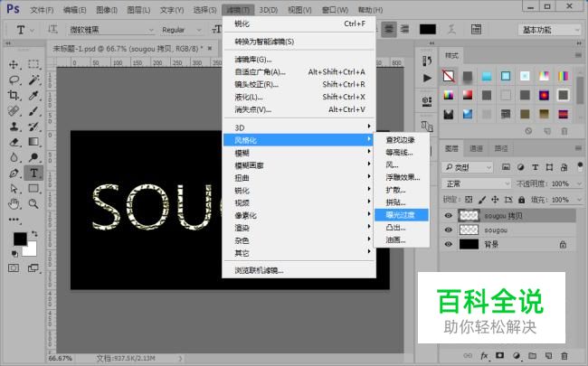Select the Rectangular Marquee tool

(33, 64)
